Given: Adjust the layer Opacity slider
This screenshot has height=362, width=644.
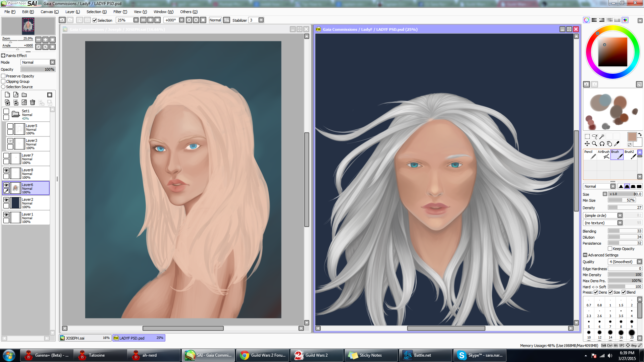Looking at the screenshot, I should point(38,69).
